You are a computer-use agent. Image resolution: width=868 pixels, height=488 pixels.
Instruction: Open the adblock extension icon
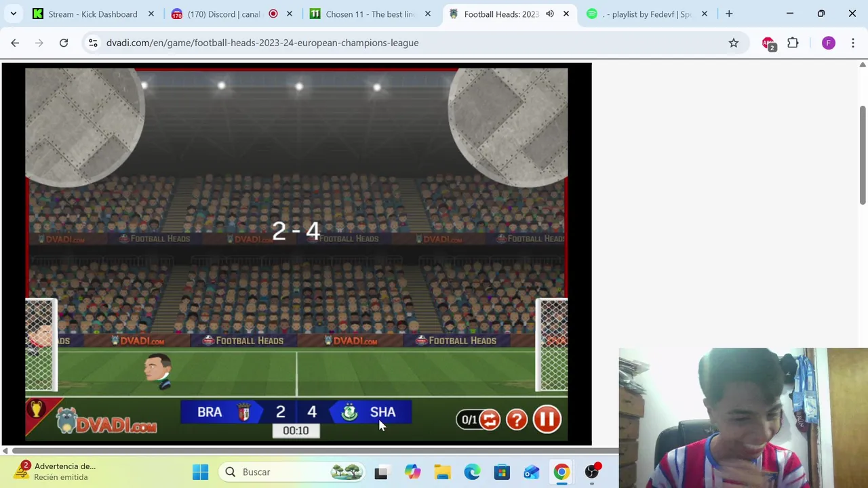(768, 43)
